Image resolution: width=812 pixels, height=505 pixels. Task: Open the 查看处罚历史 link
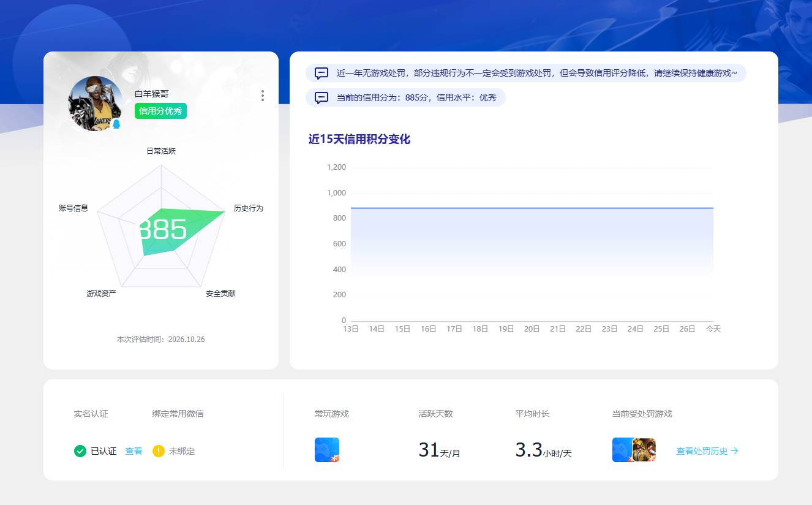(x=707, y=451)
